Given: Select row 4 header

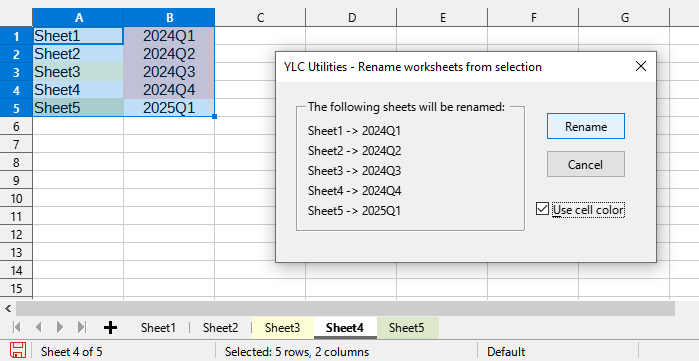Looking at the screenshot, I should point(16,90).
